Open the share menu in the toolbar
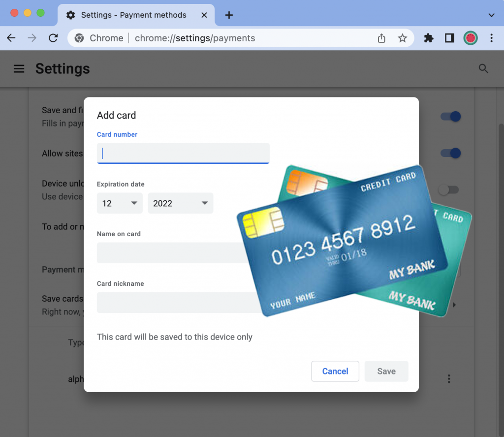 [x=381, y=38]
